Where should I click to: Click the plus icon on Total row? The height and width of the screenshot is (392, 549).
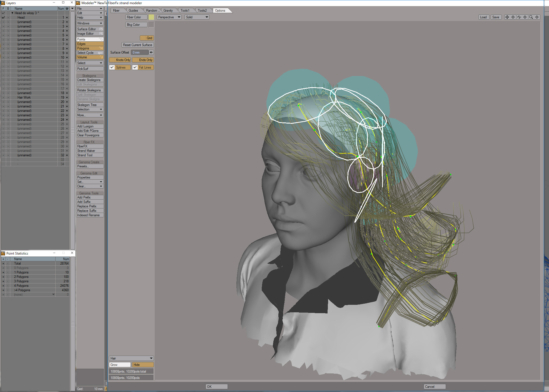pyautogui.click(x=3, y=263)
